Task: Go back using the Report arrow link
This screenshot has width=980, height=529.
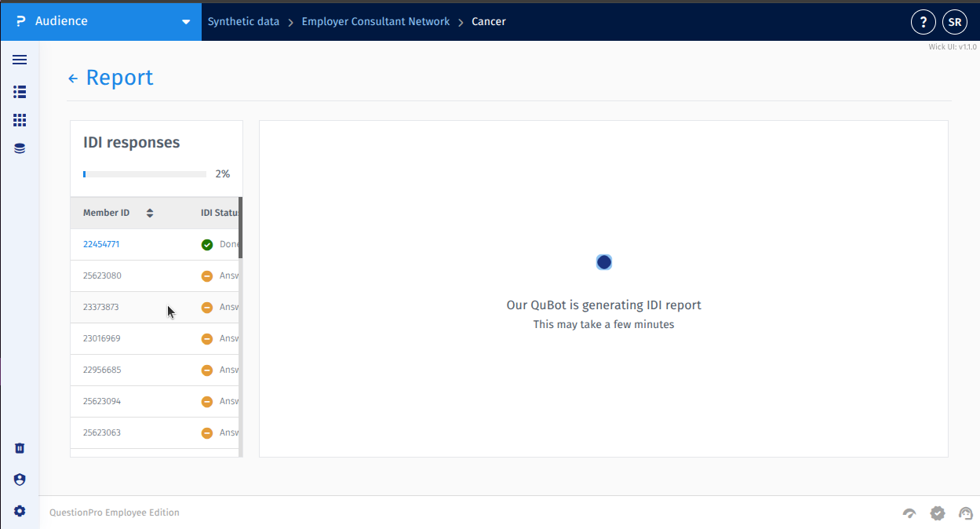Action: coord(72,77)
